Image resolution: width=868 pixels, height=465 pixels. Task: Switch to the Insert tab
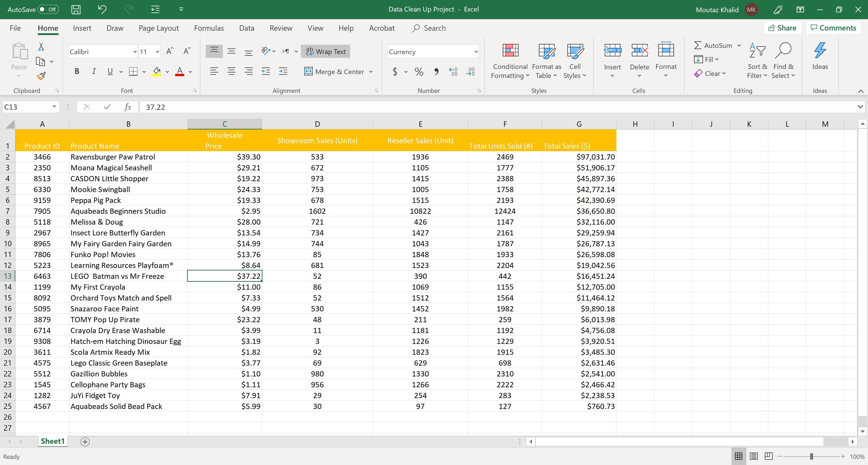(x=82, y=28)
